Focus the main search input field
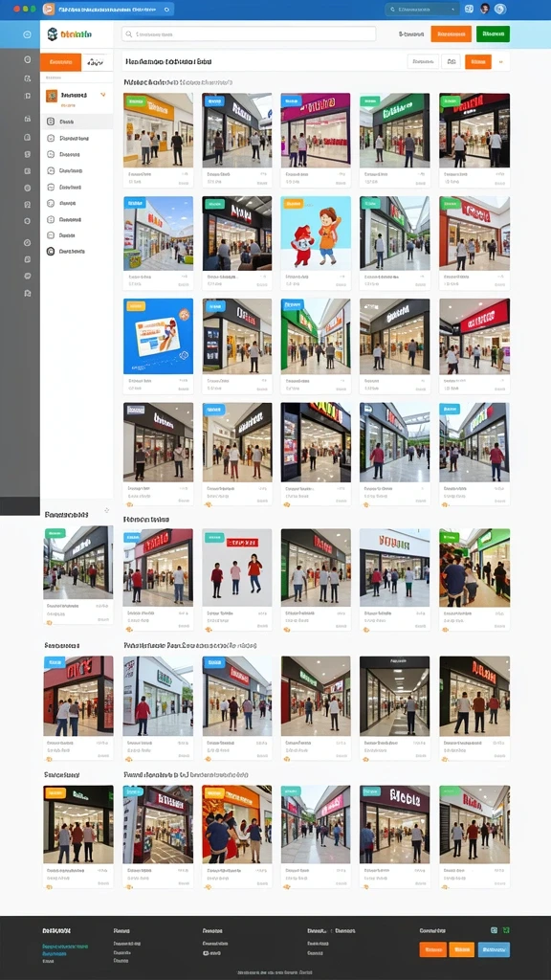 pyautogui.click(x=250, y=33)
